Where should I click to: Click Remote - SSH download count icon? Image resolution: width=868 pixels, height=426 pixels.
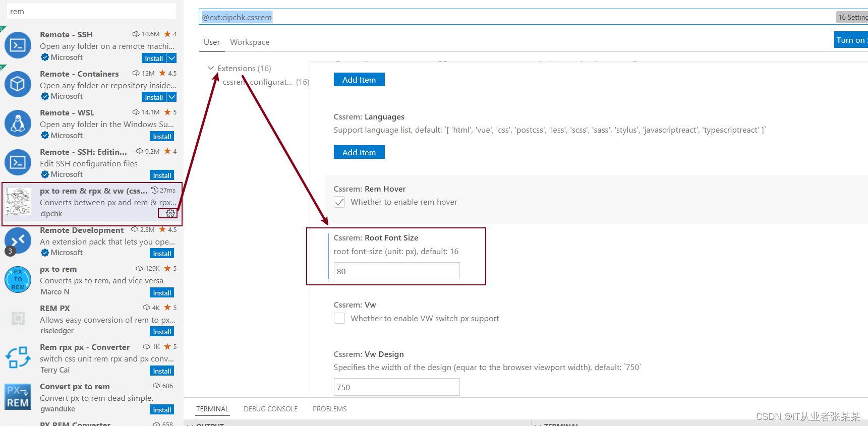point(136,34)
